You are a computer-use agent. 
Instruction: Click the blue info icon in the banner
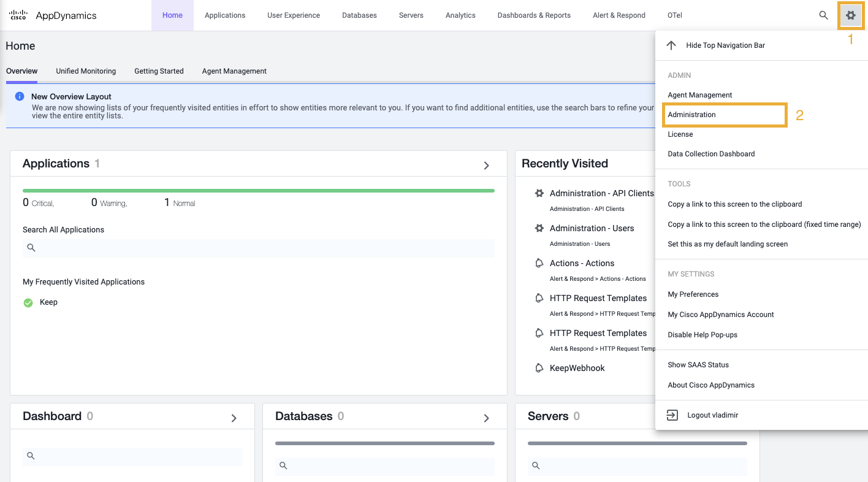pyautogui.click(x=20, y=96)
